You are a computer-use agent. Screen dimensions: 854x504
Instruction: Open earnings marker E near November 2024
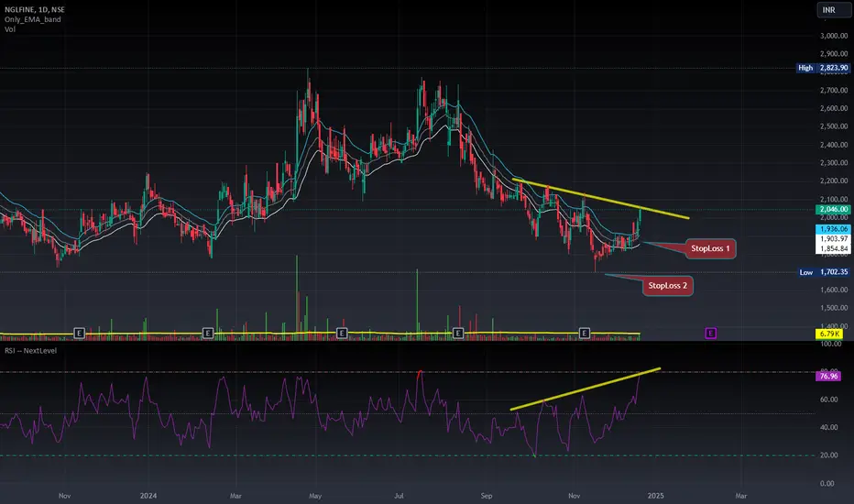[x=585, y=333]
